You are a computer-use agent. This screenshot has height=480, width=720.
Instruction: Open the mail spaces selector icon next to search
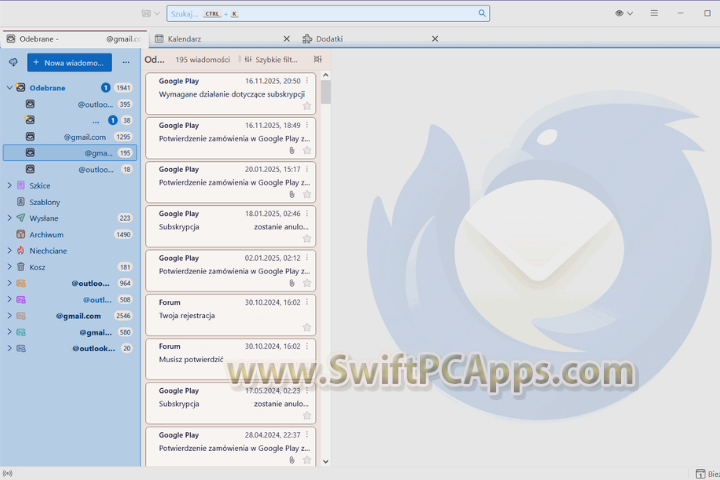pyautogui.click(x=150, y=13)
